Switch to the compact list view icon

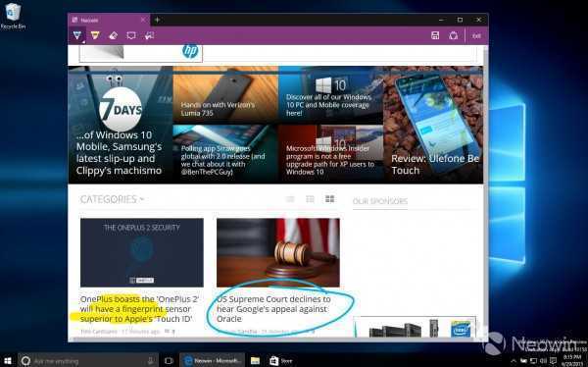pyautogui.click(x=310, y=199)
